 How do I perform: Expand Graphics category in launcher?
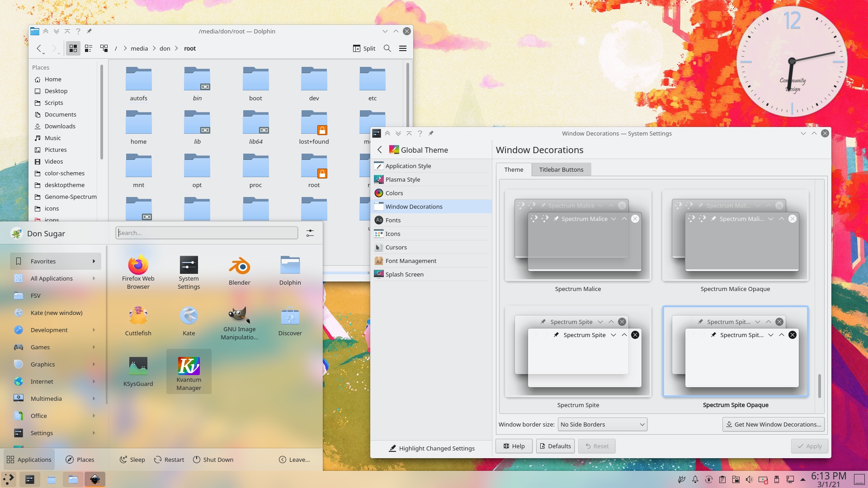click(x=55, y=364)
